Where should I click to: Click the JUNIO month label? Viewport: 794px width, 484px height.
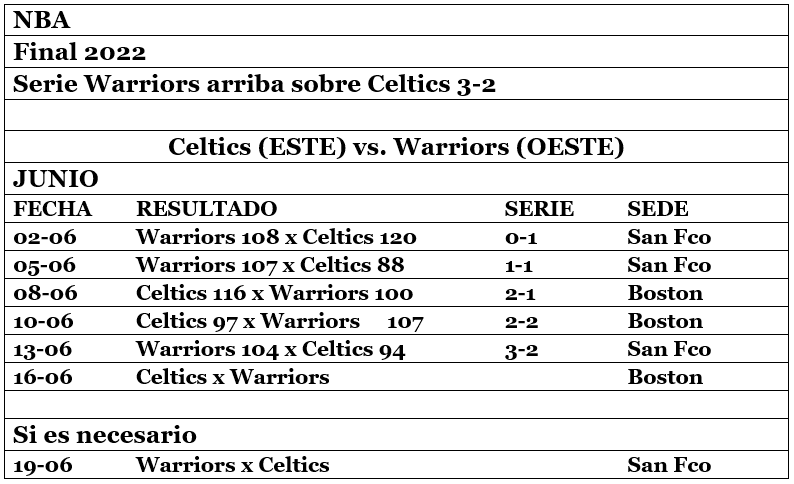(x=55, y=179)
